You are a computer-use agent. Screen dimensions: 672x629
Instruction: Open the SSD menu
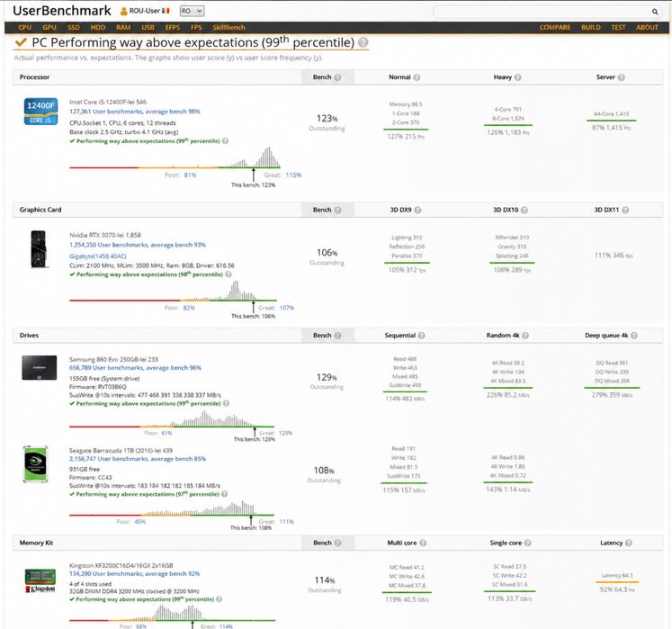point(73,27)
